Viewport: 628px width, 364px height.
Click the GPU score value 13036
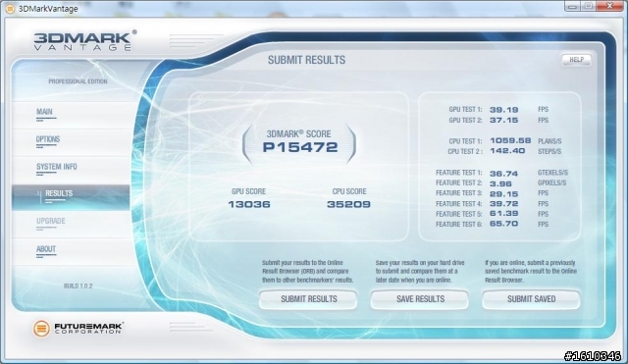(x=249, y=204)
